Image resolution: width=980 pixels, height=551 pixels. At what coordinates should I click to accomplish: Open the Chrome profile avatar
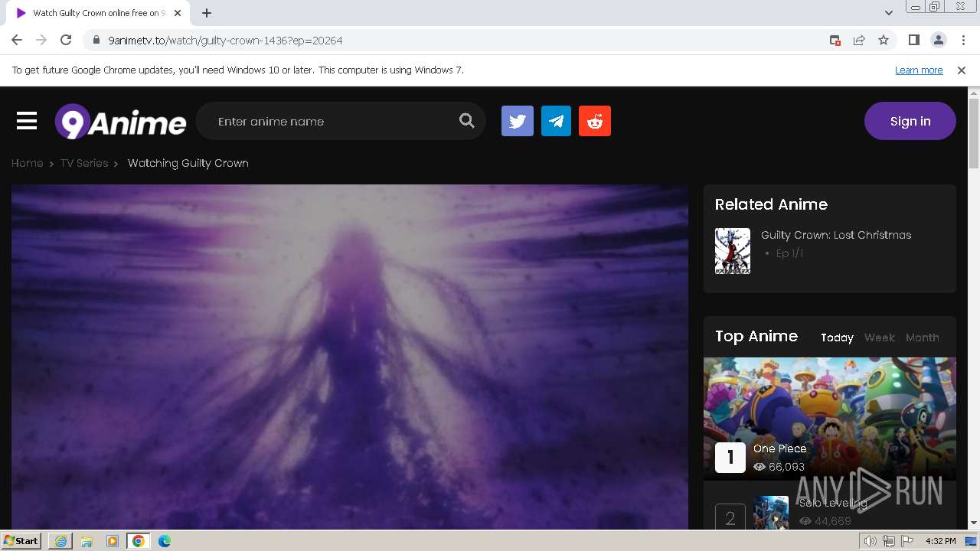(938, 40)
